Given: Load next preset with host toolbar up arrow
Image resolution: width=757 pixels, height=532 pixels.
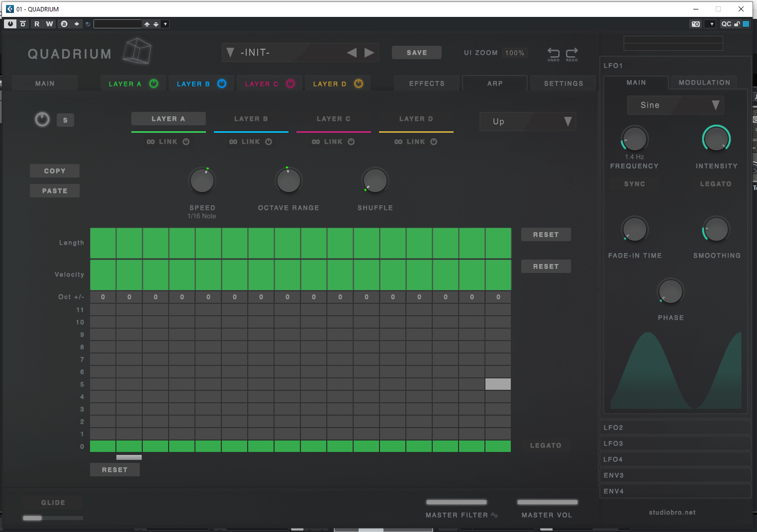Looking at the screenshot, I should click(x=147, y=24).
